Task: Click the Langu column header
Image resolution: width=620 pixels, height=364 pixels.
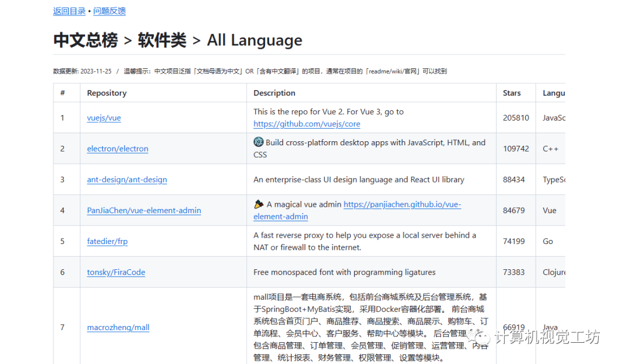Action: click(x=553, y=93)
